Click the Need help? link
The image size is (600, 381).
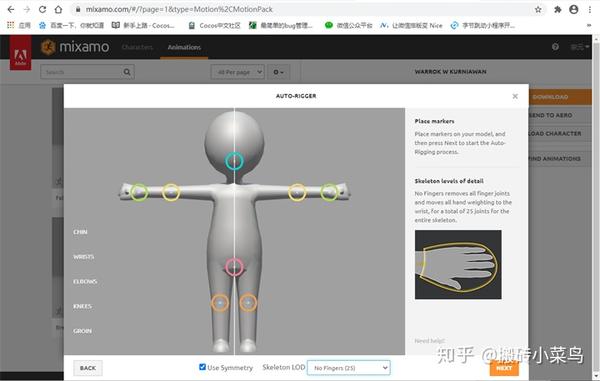(429, 340)
